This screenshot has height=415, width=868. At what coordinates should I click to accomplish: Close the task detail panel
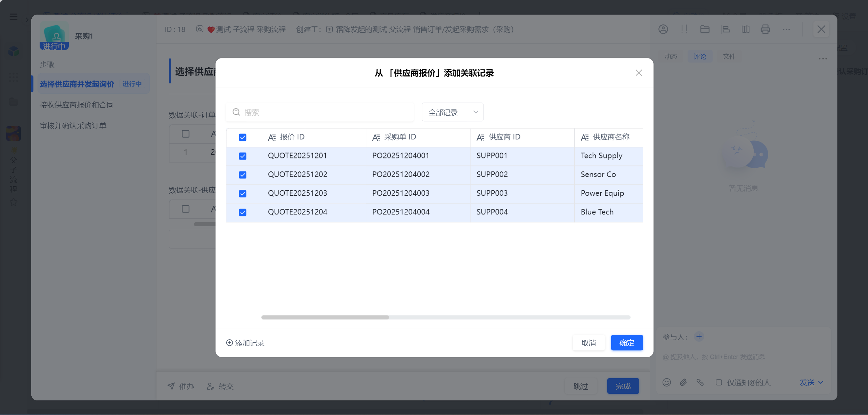pos(821,29)
